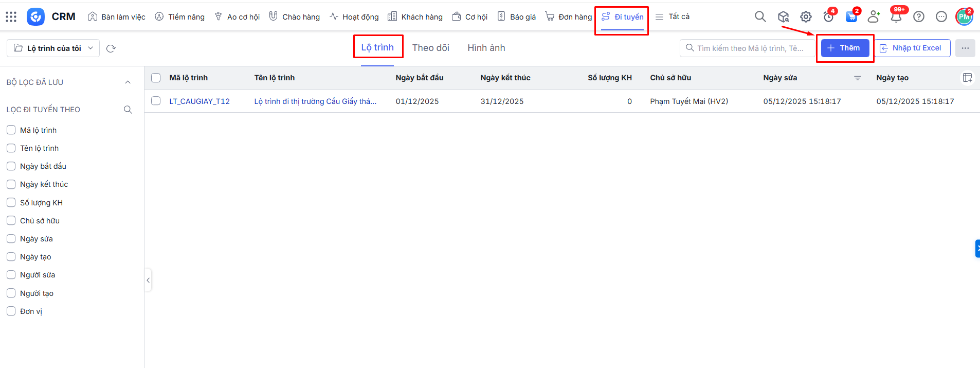Viewport: 980px width, 368px height.
Task: Open the Khách hàng menu
Action: pos(415,17)
